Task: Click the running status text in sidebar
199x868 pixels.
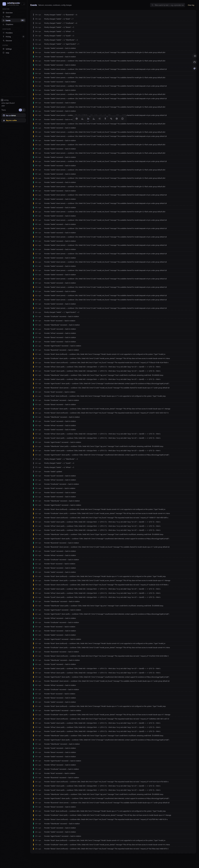Action: click(x=6, y=100)
